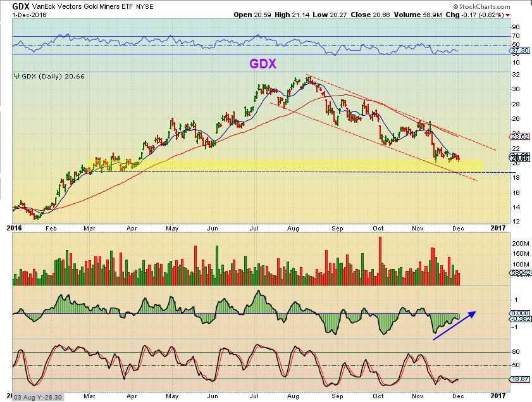Click the Volume 58.9M value
Image resolution: width=532 pixels, height=402 pixels.
[x=418, y=15]
